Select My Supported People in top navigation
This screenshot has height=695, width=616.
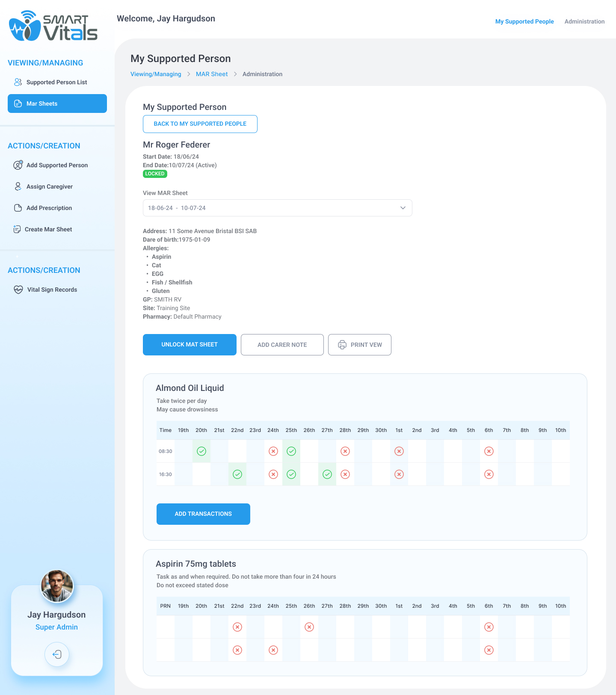(524, 21)
